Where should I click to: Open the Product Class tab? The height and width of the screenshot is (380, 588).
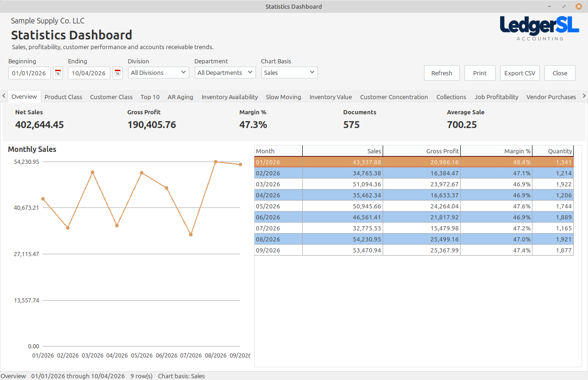click(63, 97)
